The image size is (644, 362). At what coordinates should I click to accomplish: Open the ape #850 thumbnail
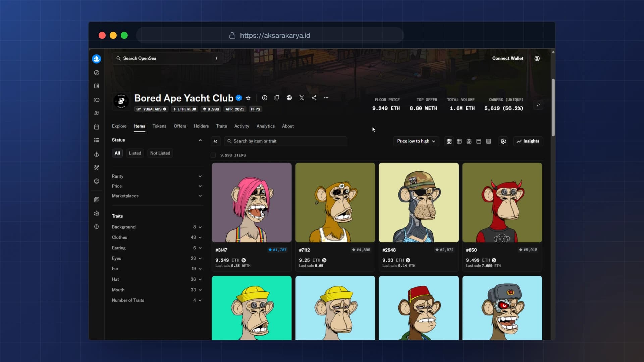pyautogui.click(x=502, y=202)
